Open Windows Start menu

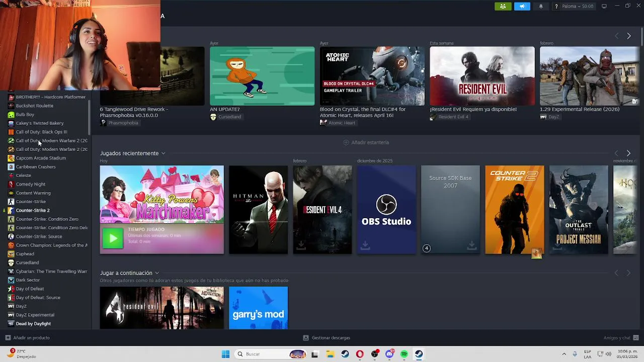pos(225,354)
